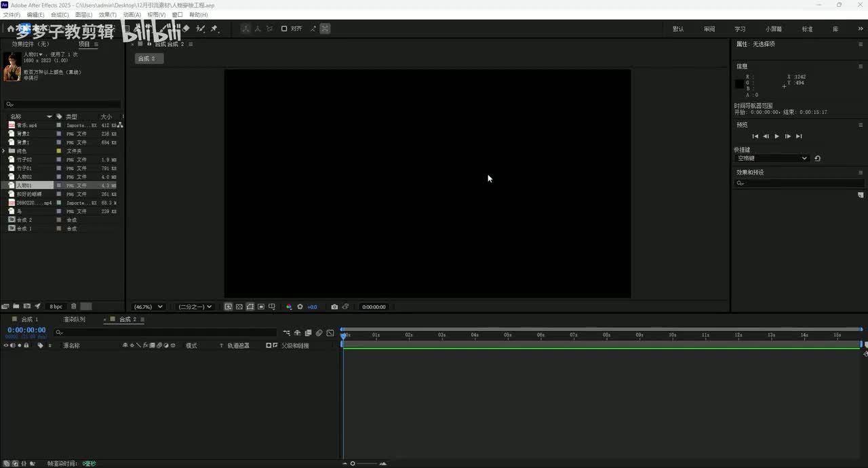The image size is (868, 468).
Task: Open the 文件(F) menu
Action: pyautogui.click(x=12, y=14)
